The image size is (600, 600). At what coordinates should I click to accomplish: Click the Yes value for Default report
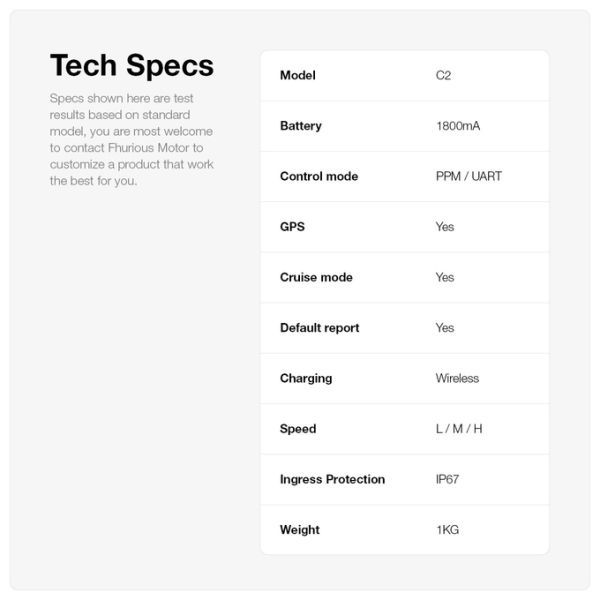coord(445,327)
